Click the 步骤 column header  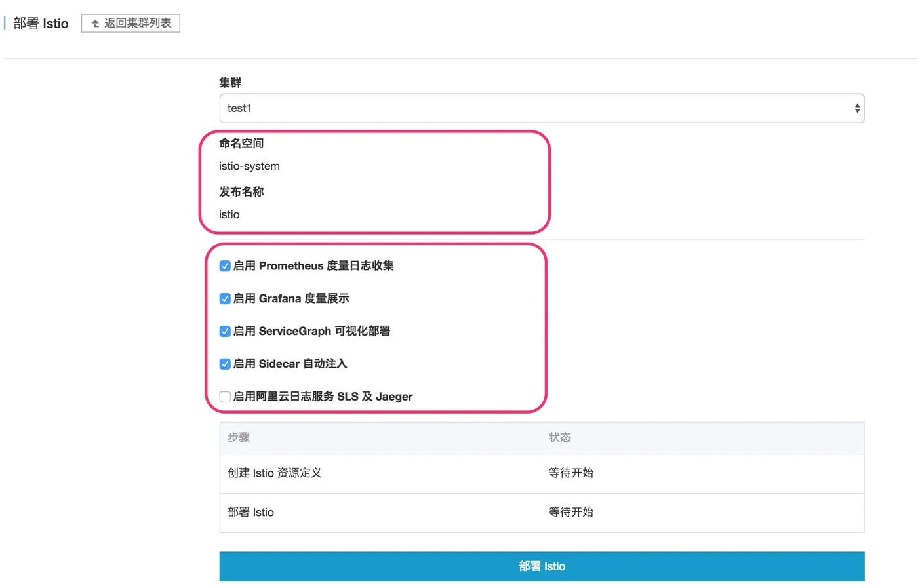point(239,437)
